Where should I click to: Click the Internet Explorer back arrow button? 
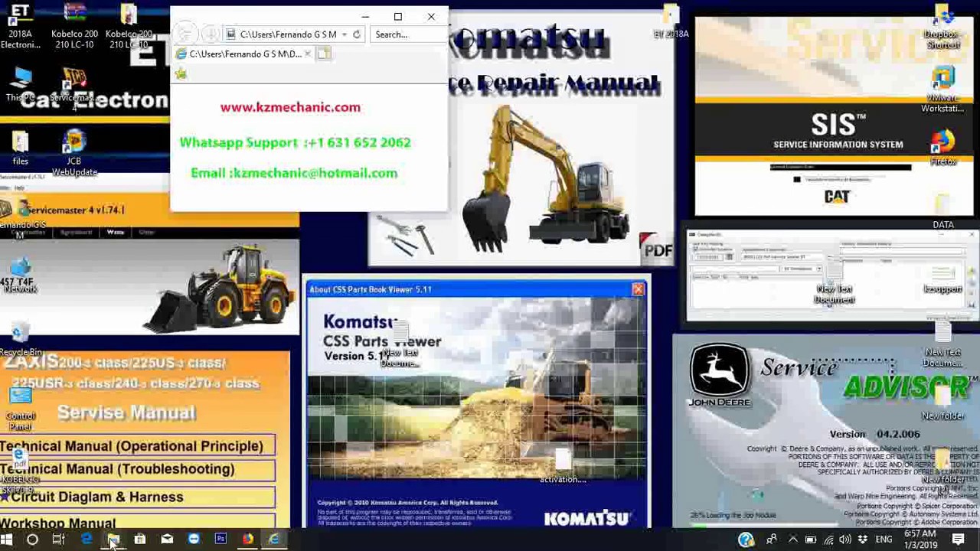184,34
